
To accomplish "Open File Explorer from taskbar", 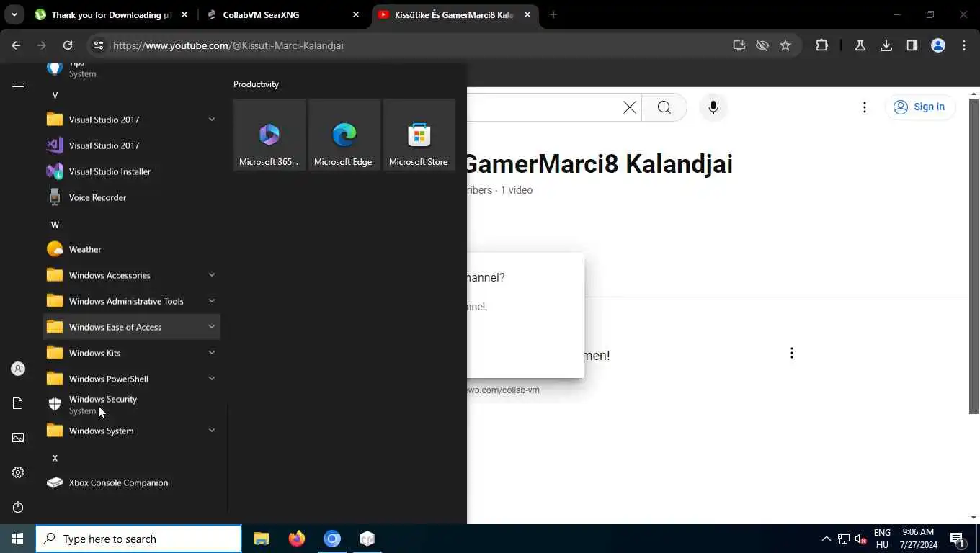I will click(x=262, y=539).
